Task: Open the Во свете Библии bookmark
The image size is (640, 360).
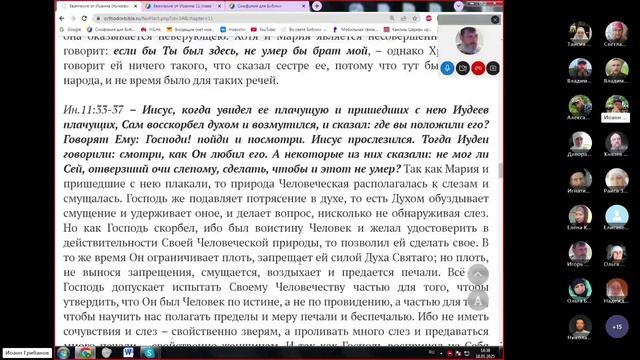Action: tap(304, 29)
